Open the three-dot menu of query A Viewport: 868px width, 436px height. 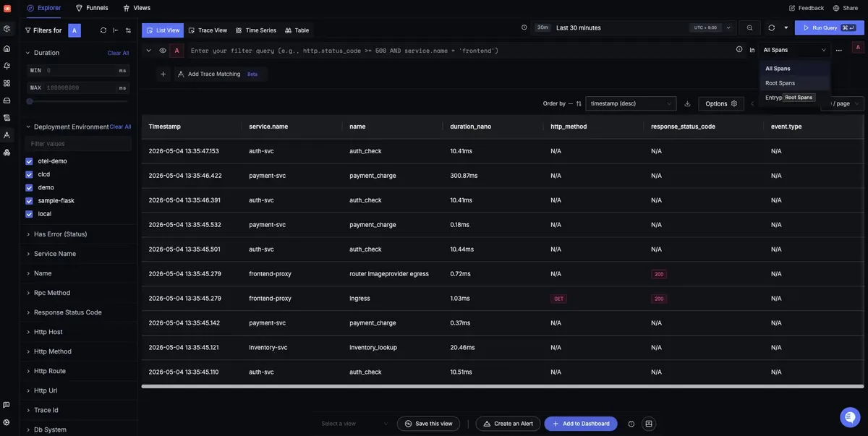coord(839,50)
